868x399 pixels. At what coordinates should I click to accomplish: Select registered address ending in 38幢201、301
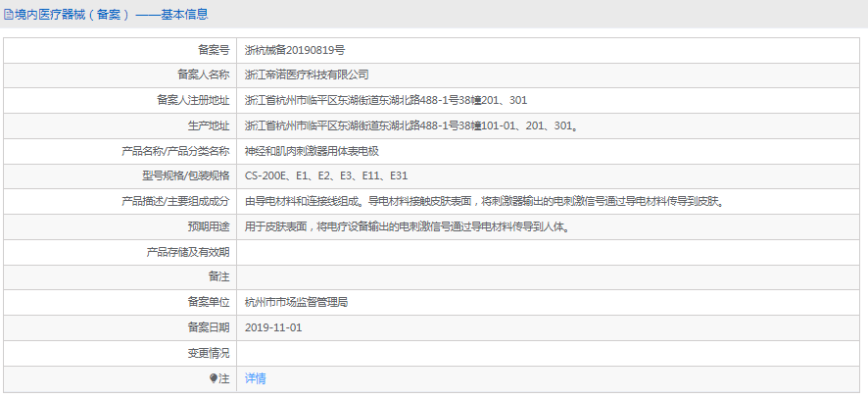click(x=386, y=101)
